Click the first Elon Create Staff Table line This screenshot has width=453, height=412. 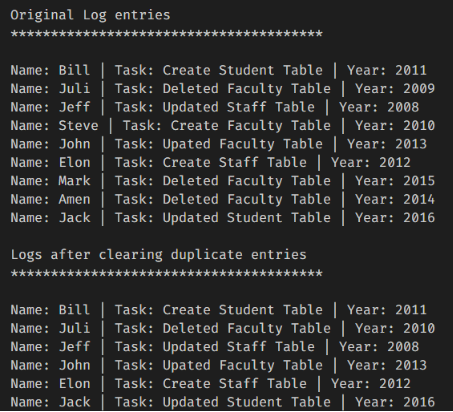(x=211, y=163)
